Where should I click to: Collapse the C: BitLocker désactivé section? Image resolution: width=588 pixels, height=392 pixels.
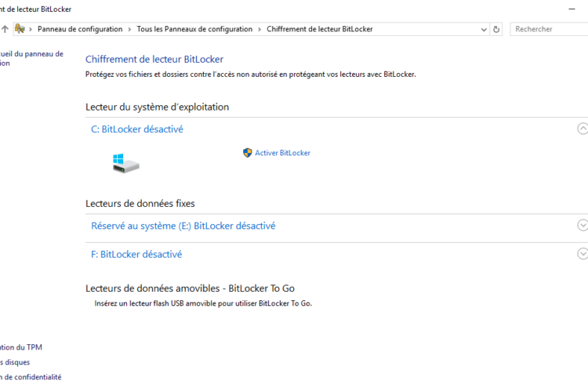[x=583, y=129]
